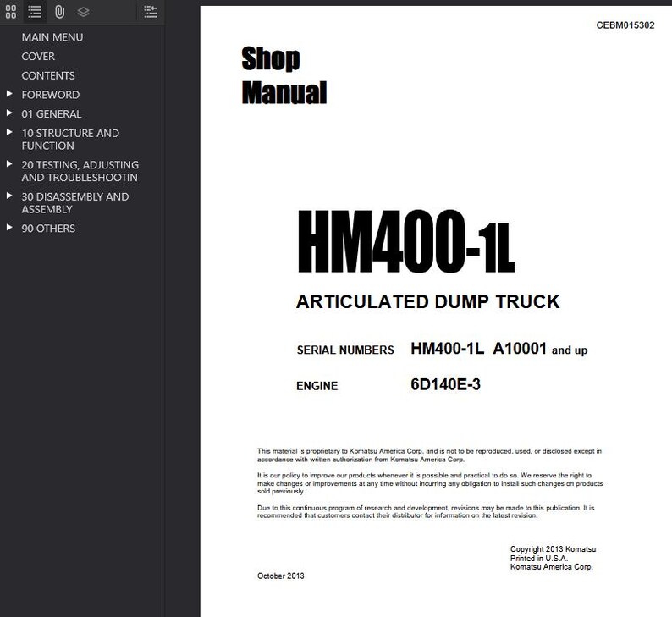Click the document code CEBM015302
The height and width of the screenshot is (617, 672).
625,25
